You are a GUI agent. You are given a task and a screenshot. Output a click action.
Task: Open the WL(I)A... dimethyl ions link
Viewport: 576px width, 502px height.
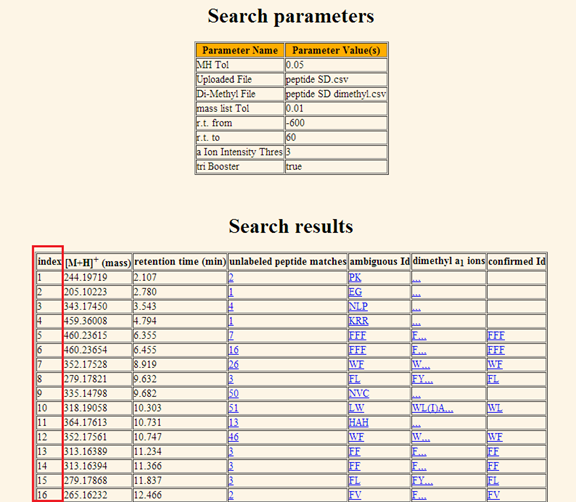coord(433,408)
